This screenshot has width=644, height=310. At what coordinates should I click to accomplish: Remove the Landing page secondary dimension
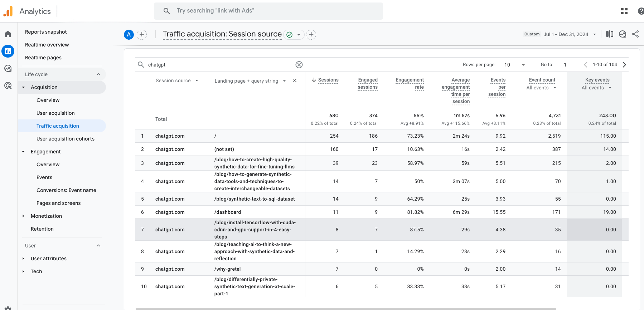[295, 80]
